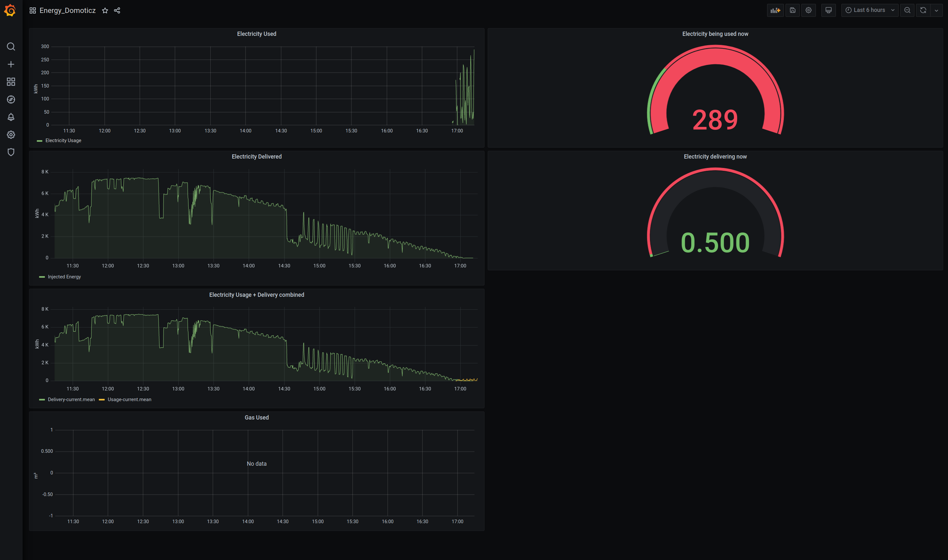The height and width of the screenshot is (560, 948).
Task: Open the Electricity Delivered panel title menu
Action: point(256,157)
